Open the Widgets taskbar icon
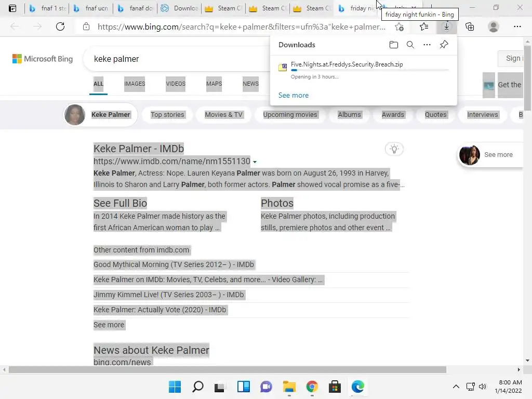The height and width of the screenshot is (399, 532). click(x=244, y=387)
